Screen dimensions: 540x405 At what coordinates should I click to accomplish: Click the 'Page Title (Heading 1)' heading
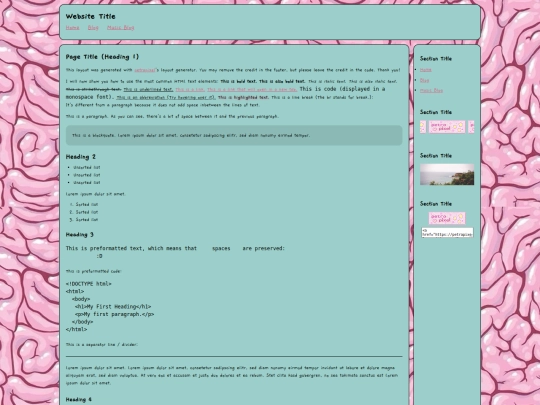click(x=102, y=57)
